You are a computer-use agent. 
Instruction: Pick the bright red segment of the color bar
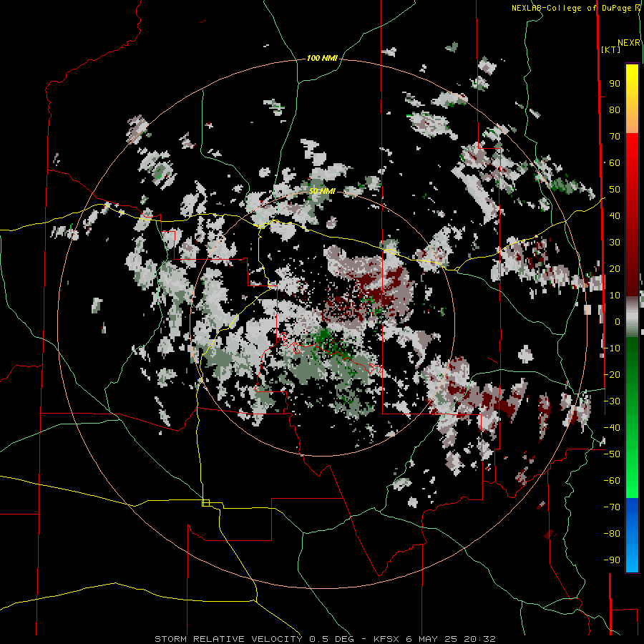[x=632, y=152]
